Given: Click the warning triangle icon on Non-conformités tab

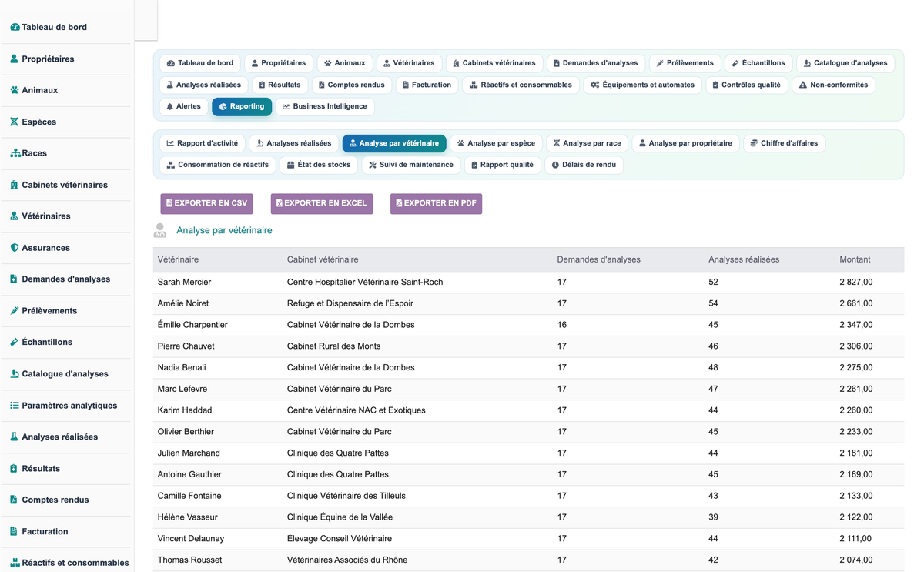Looking at the screenshot, I should pos(803,85).
